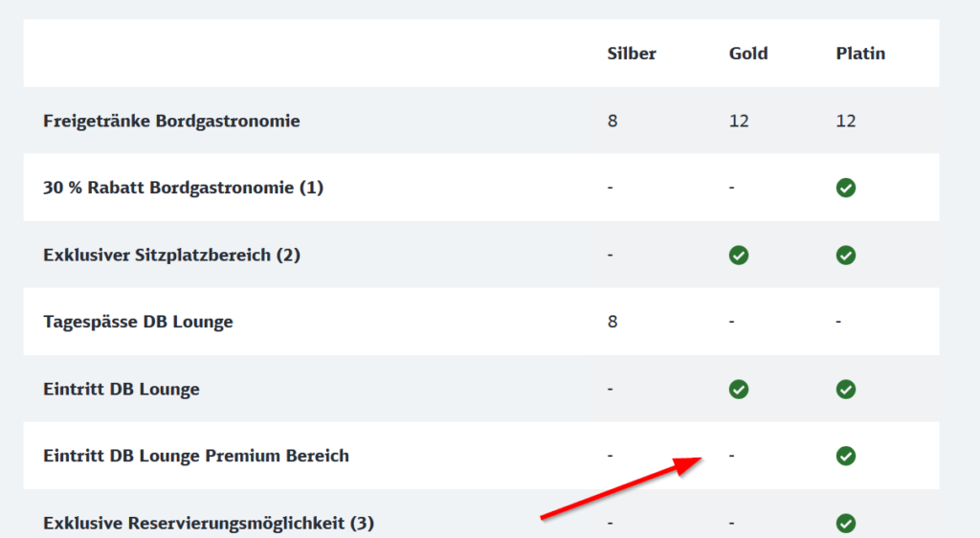Viewport: 980px width, 538px height.
Task: Click Platin checkmark for 30 % Rabatt Bordgastronomie
Action: click(846, 188)
